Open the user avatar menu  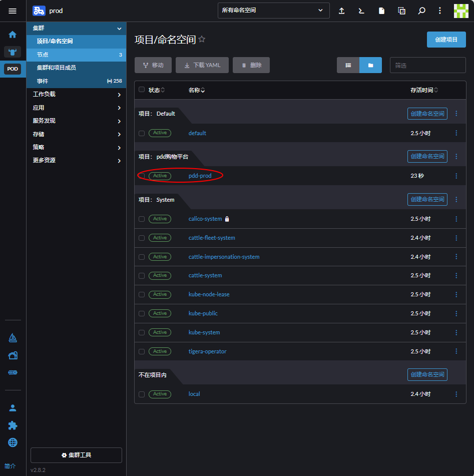coord(460,11)
